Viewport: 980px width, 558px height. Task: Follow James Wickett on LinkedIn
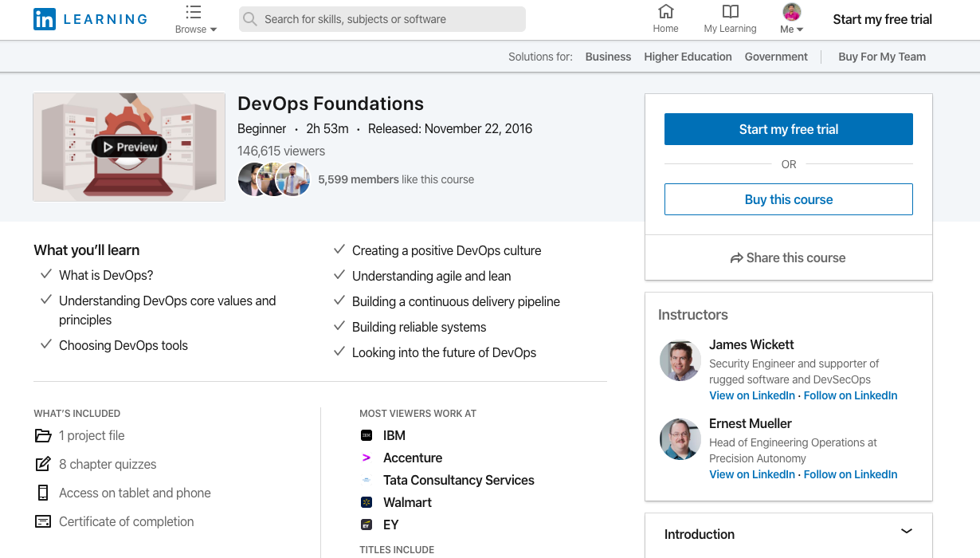850,395
